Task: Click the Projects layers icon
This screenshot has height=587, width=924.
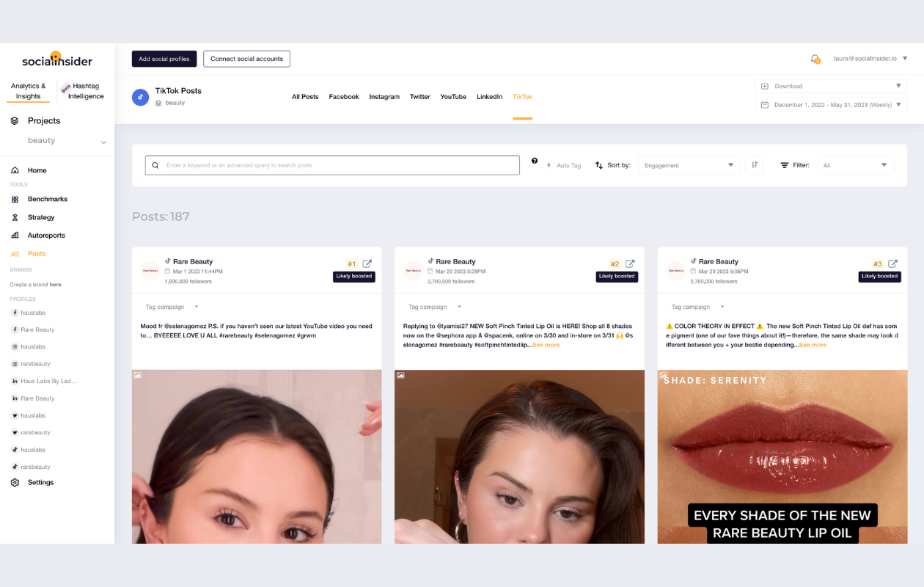Action: 15,121
